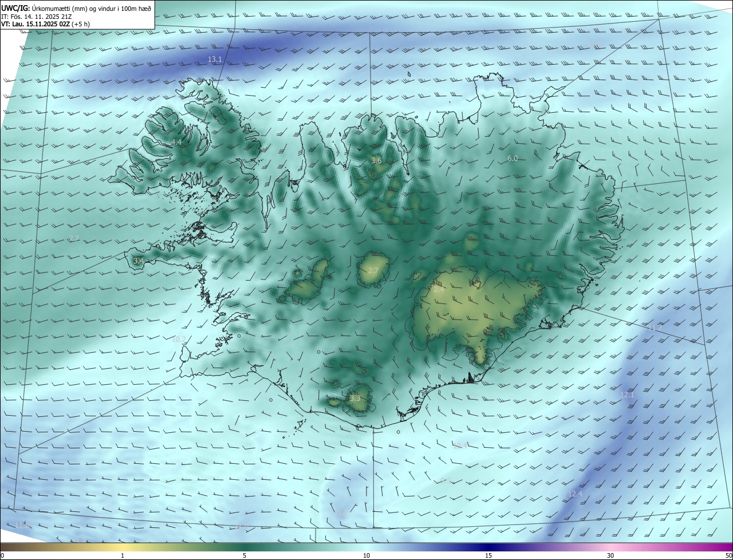Click the 6.0 value label on the map
This screenshot has width=733, height=560.
pos(513,158)
